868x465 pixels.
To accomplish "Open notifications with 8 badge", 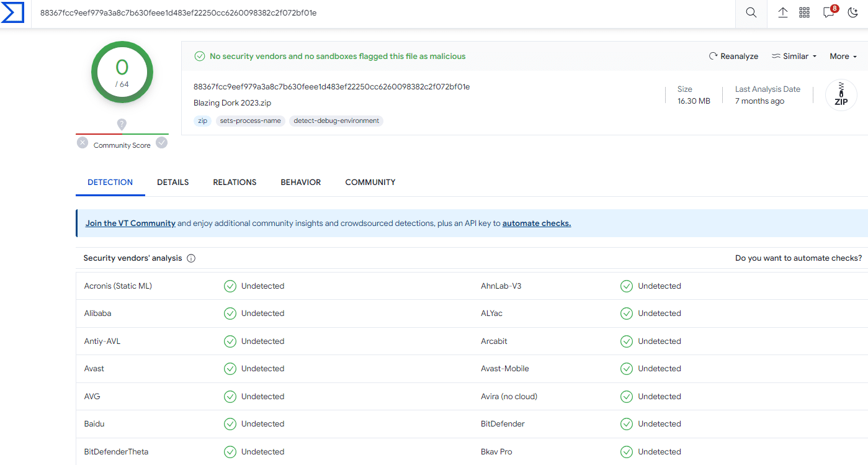I will [x=829, y=13].
